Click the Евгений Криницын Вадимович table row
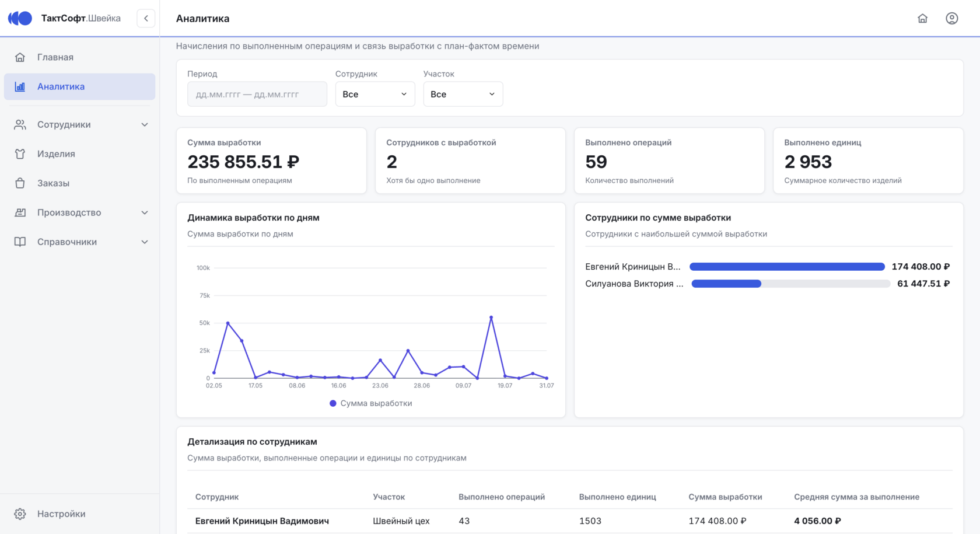980x534 pixels. (x=570, y=521)
